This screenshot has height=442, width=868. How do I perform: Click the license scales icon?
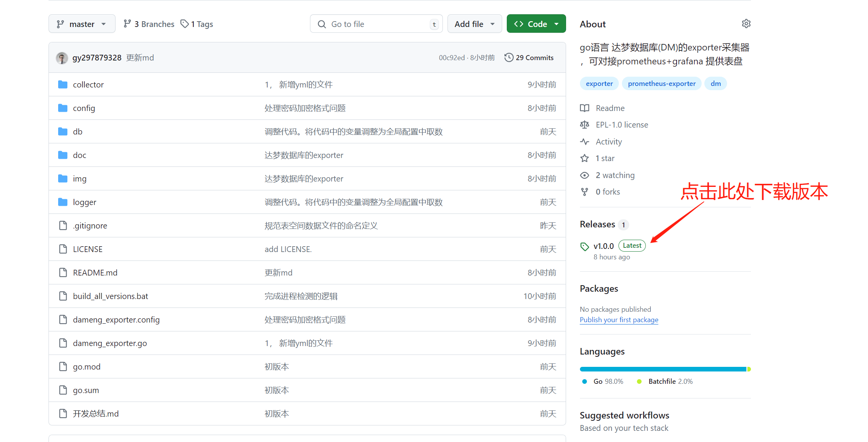(x=585, y=125)
